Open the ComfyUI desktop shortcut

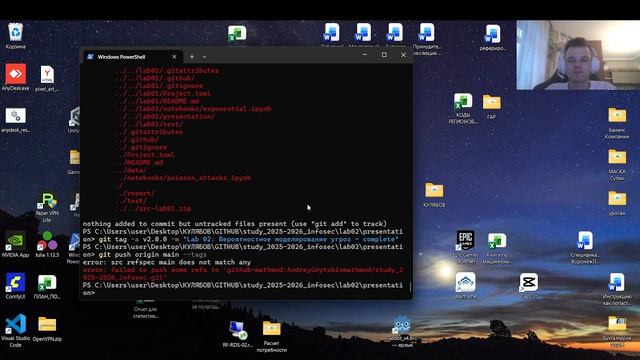16,286
